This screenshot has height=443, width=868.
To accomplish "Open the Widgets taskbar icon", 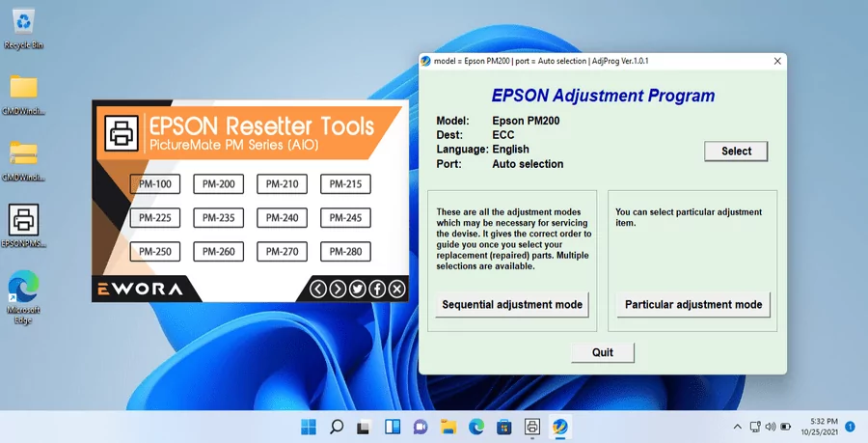I will tap(393, 427).
